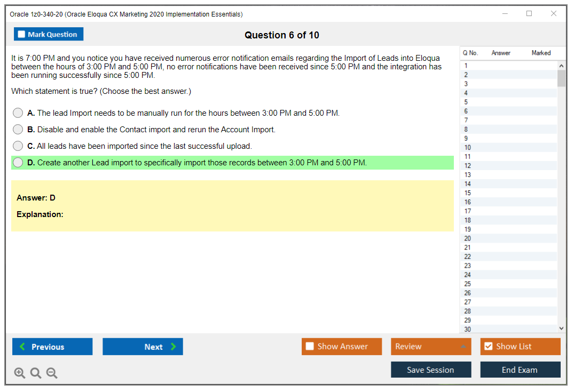Screen dimensions: 574x392
Task: Click the green left arrow on Previous
Action: click(x=22, y=347)
